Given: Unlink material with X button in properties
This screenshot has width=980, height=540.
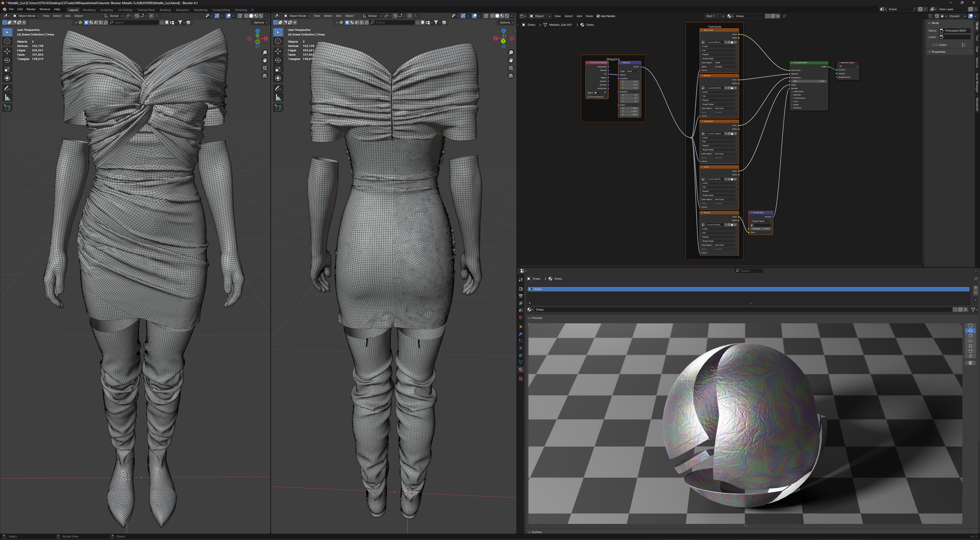Looking at the screenshot, I should (965, 310).
